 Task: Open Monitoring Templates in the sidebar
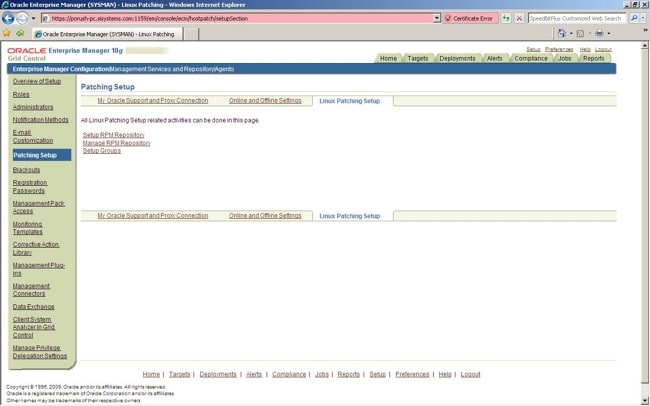tap(28, 228)
